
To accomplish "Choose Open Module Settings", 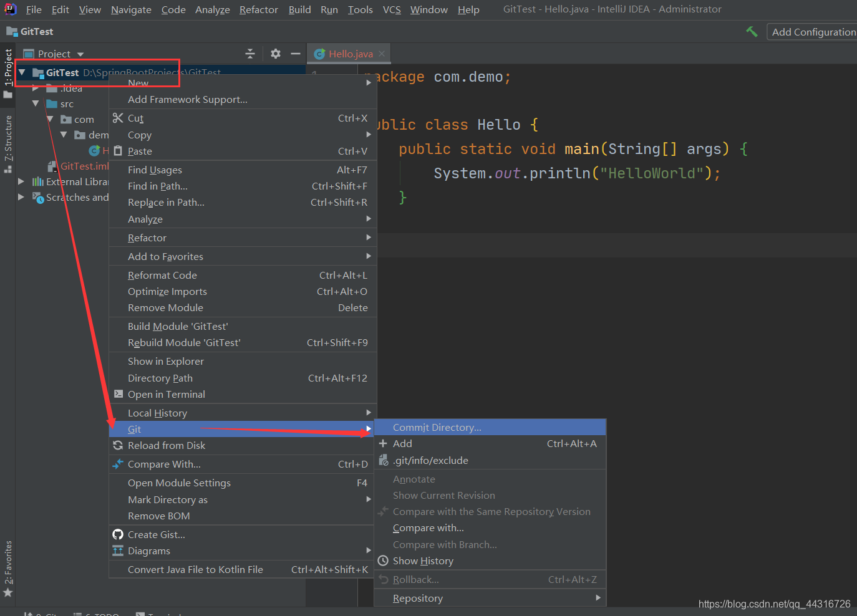I will click(243, 483).
